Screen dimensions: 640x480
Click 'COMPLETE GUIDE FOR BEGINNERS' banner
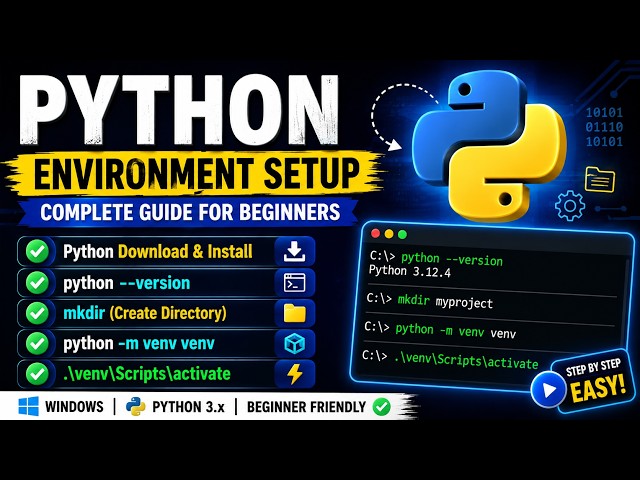190,212
